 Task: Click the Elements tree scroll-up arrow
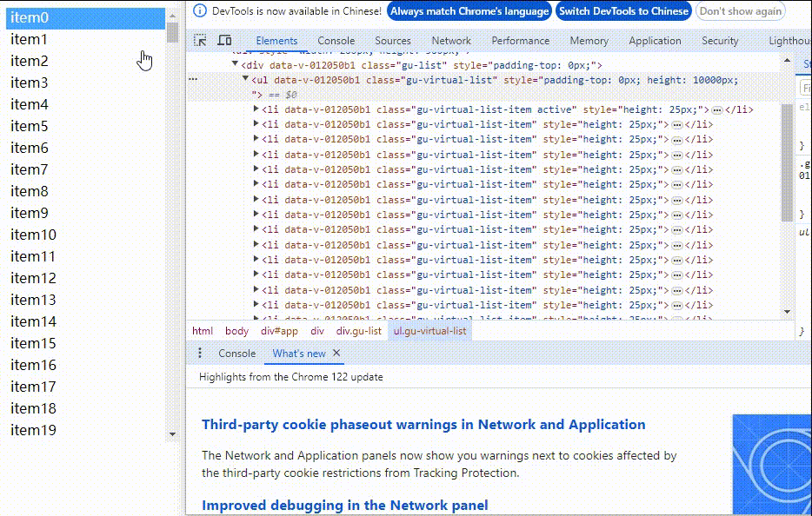coord(787,60)
